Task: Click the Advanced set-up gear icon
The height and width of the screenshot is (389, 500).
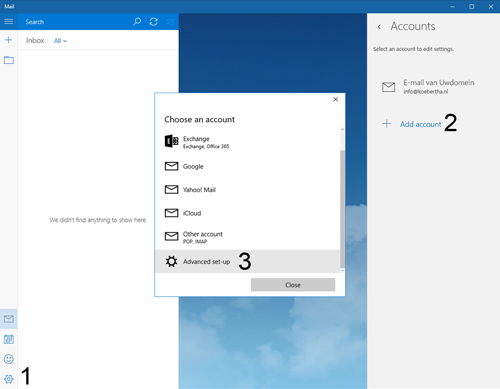Action: pos(171,261)
